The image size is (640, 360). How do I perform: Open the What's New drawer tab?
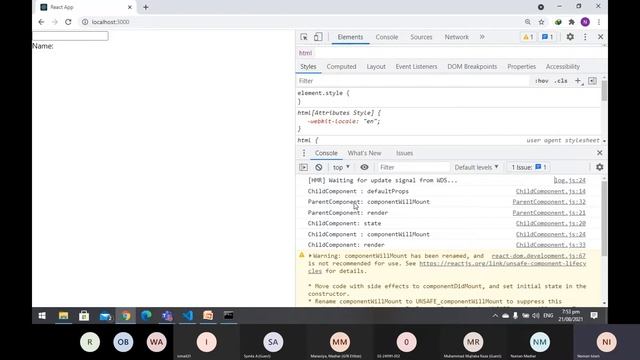364,153
